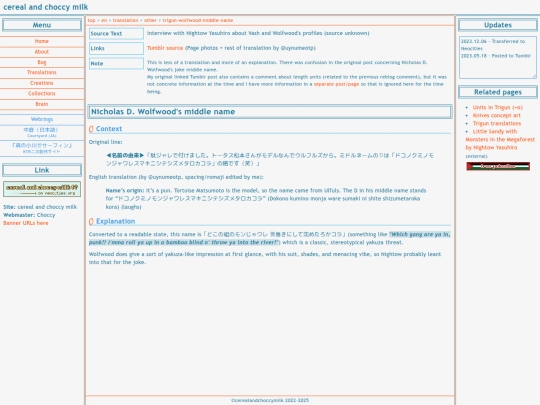540x405 pixels.
Task: Open the Courtyard (JA) webring link
Action: coord(42,132)
